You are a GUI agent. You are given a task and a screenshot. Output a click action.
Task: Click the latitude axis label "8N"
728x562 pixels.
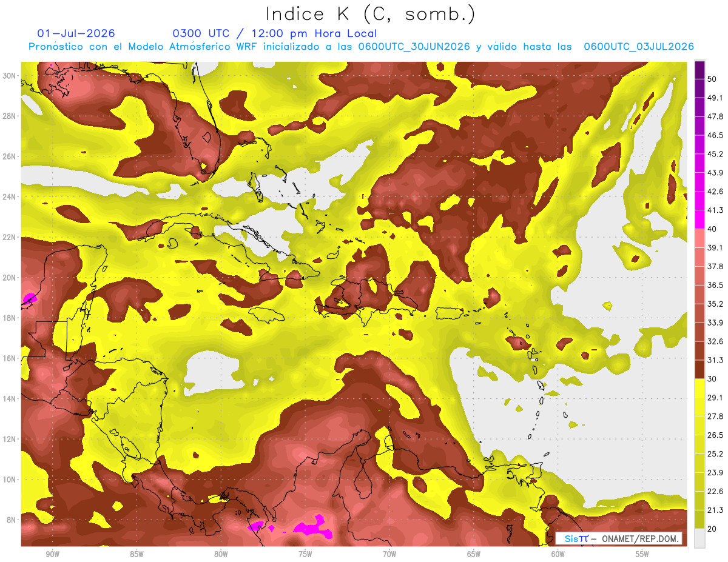click(12, 520)
